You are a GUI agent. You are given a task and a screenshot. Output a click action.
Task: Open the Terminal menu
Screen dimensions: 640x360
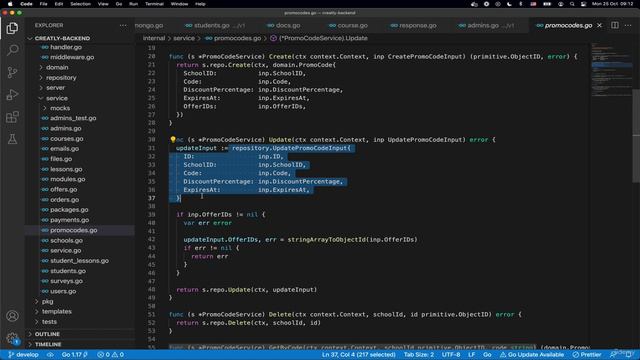pos(154,4)
